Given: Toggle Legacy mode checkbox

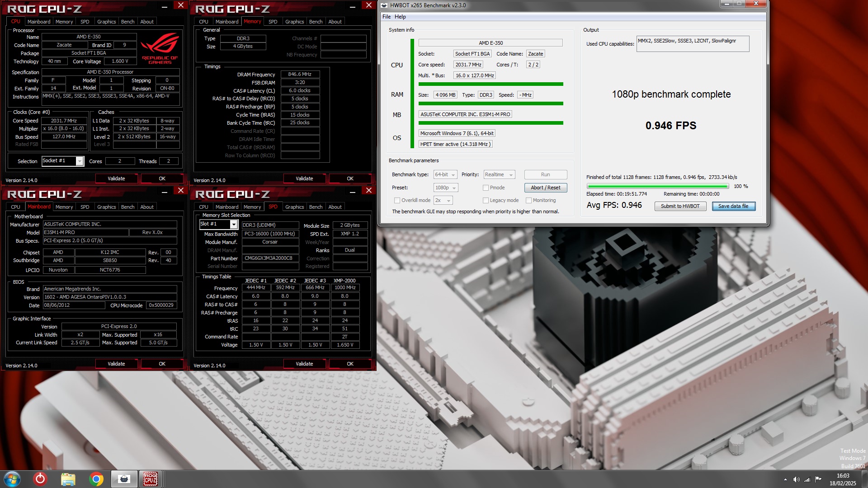Looking at the screenshot, I should pos(486,200).
